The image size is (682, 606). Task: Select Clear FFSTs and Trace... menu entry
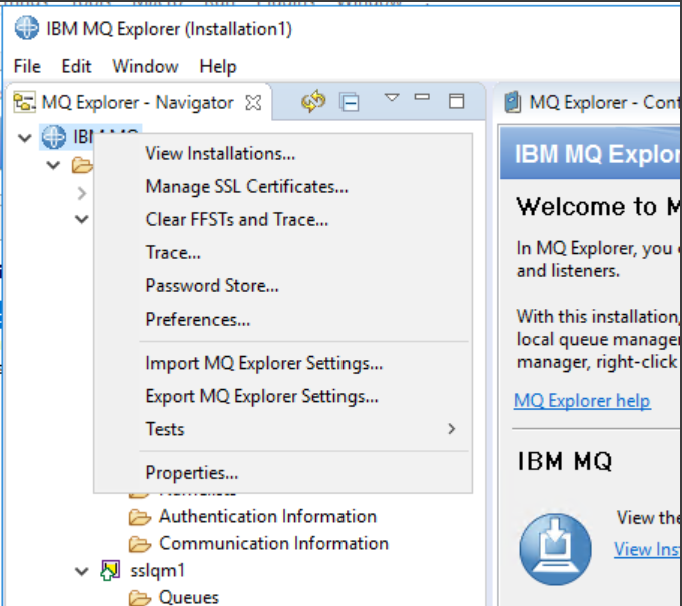(x=283, y=220)
